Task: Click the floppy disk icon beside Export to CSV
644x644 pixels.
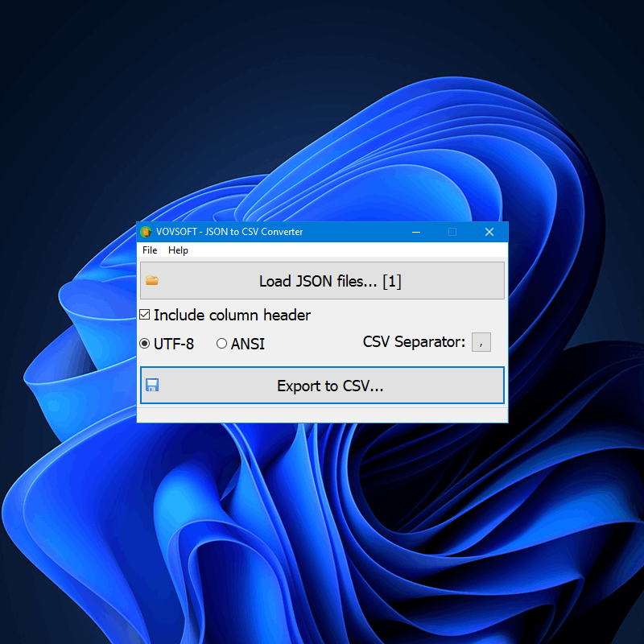Action: pos(152,385)
